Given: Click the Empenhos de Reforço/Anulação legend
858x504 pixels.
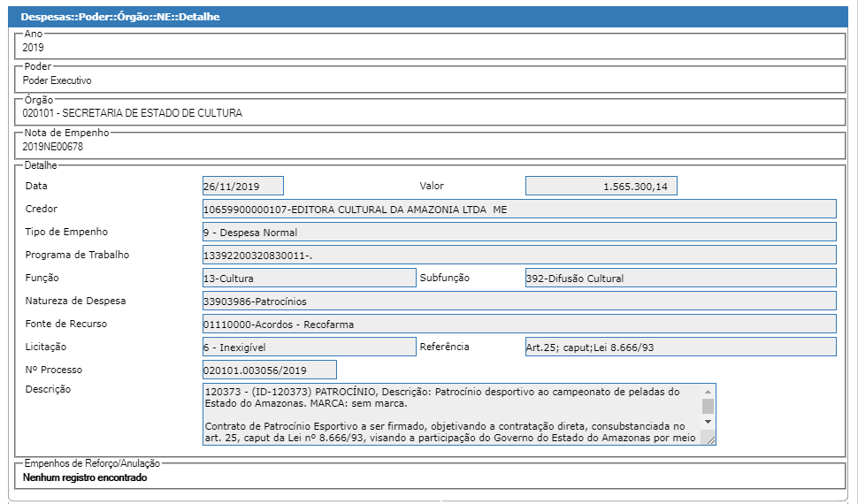Looking at the screenshot, I should tap(92, 463).
